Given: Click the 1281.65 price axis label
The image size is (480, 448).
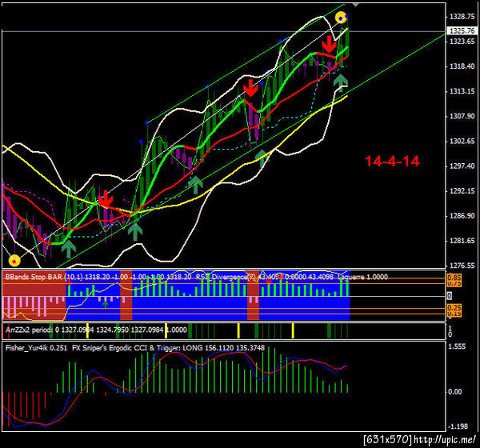Looking at the screenshot, I should pos(462,241).
